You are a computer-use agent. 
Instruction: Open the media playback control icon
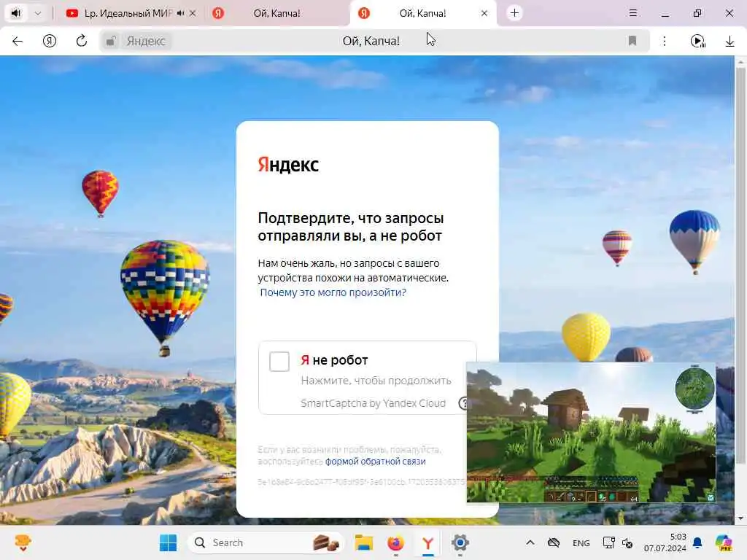coord(697,41)
